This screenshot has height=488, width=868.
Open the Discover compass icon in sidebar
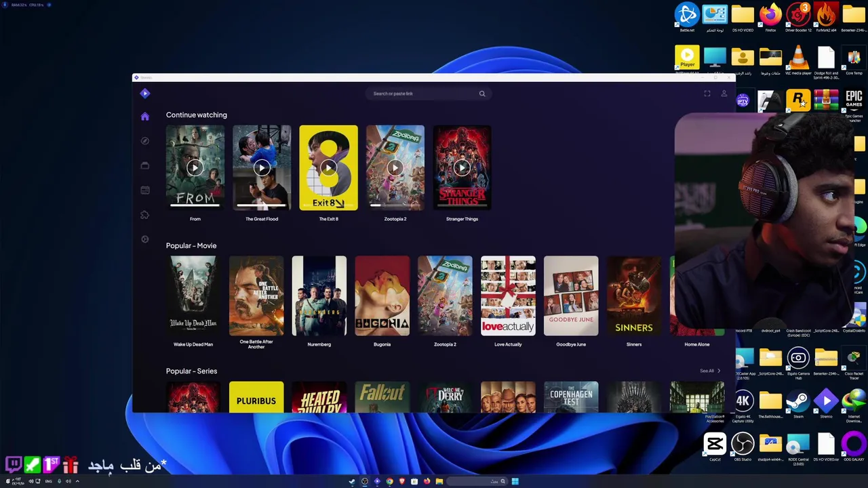click(144, 141)
